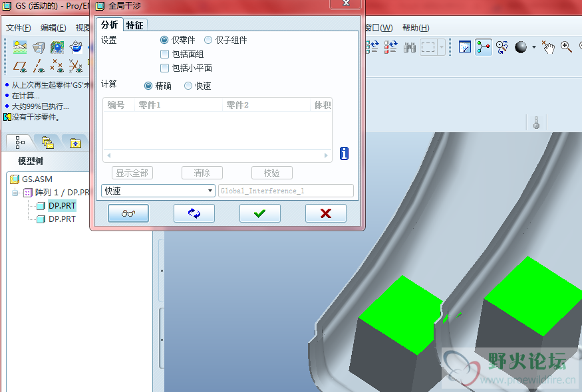This screenshot has width=582, height=392.
Task: Click the shaded sphere display style icon
Action: [x=521, y=47]
